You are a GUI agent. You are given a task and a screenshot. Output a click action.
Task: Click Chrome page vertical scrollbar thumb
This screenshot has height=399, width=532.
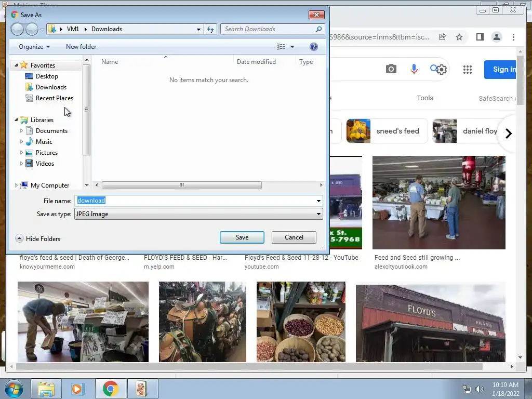click(x=520, y=79)
